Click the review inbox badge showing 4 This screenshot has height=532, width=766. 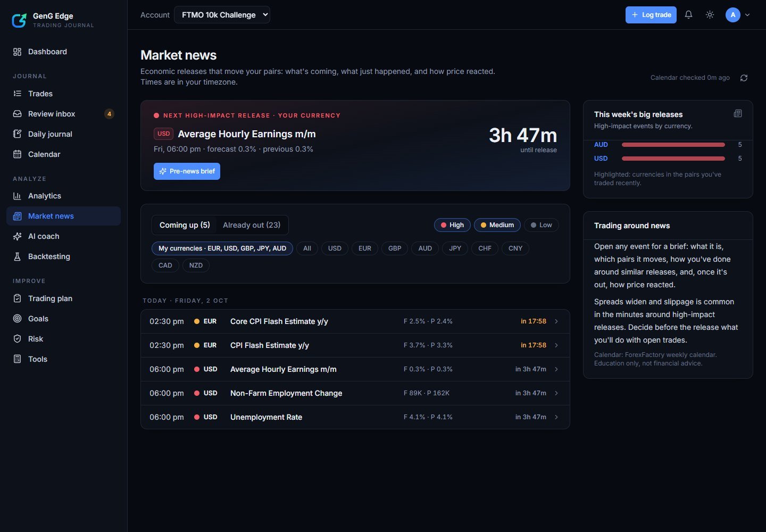pyautogui.click(x=109, y=114)
